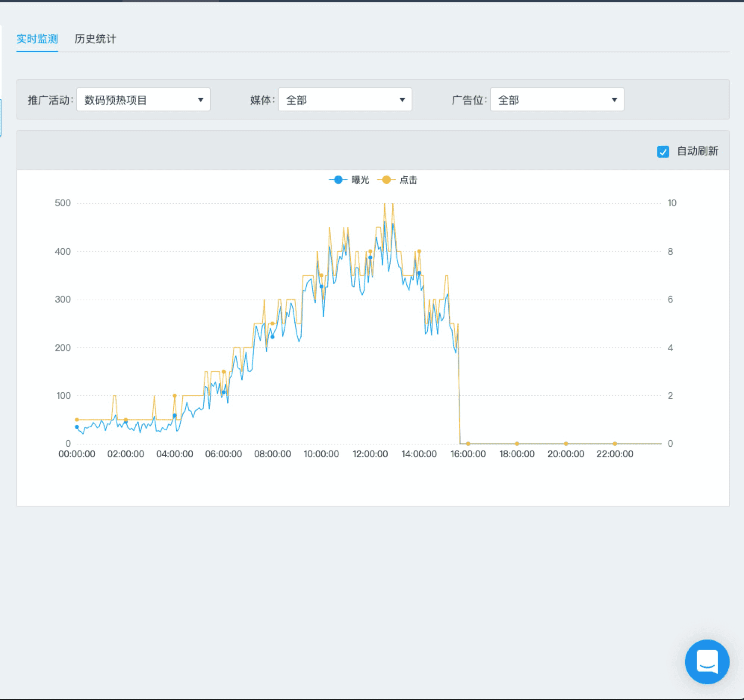Click the 08:00:00 x-axis label
This screenshot has width=744, height=700.
tap(272, 454)
